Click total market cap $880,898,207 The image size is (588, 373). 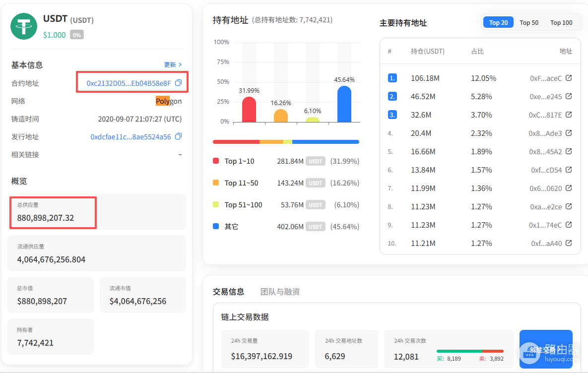coord(42,301)
